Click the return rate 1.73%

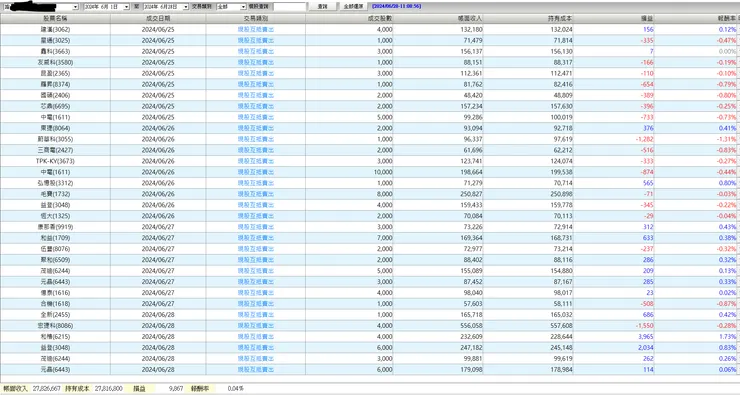click(727, 336)
